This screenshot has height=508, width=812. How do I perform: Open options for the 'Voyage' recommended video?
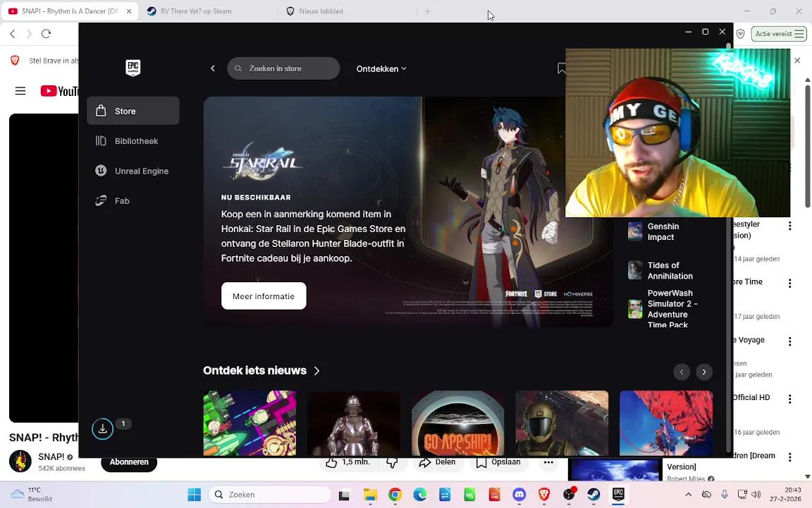coord(789,341)
